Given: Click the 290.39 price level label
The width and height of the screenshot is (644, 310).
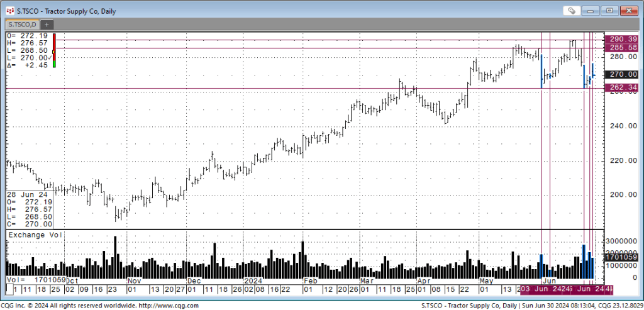Looking at the screenshot, I should pyautogui.click(x=623, y=39).
